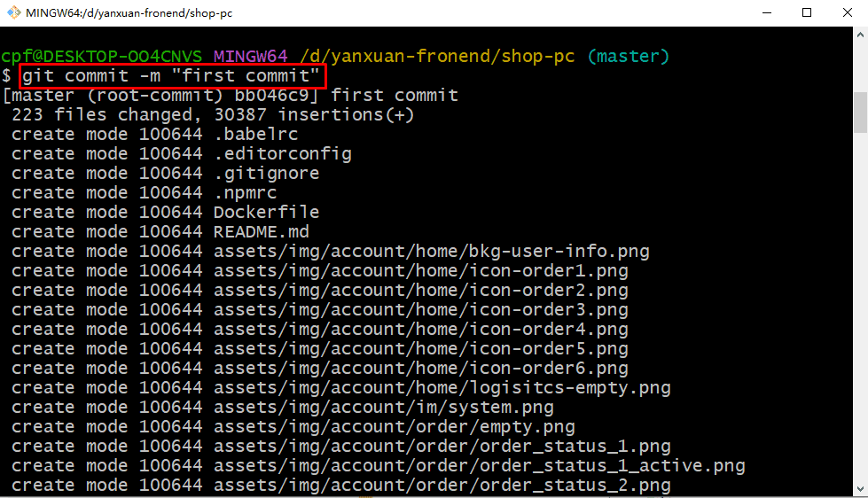The height and width of the screenshot is (498, 868).
Task: Maximize the MINGW64 terminal window
Action: 807,12
